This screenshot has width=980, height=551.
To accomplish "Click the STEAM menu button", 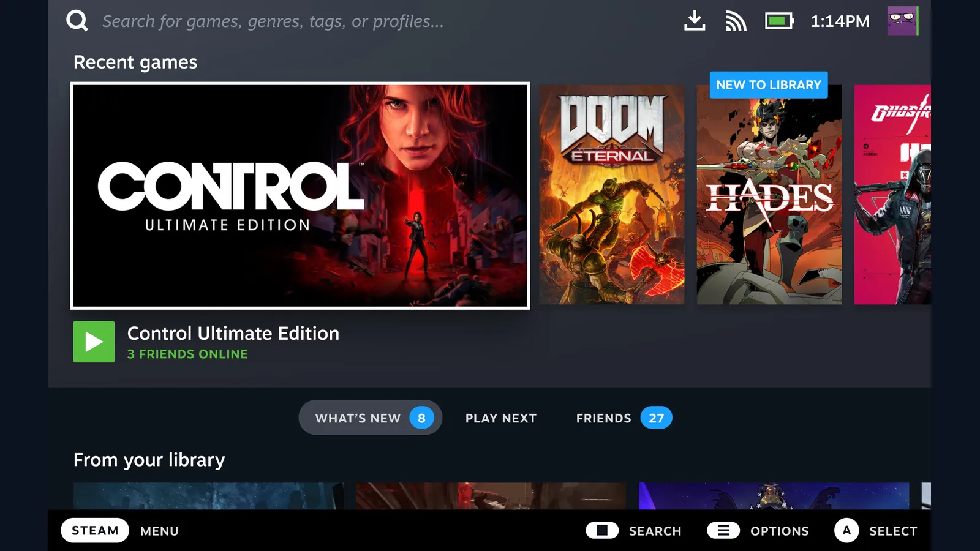I will [x=95, y=530].
